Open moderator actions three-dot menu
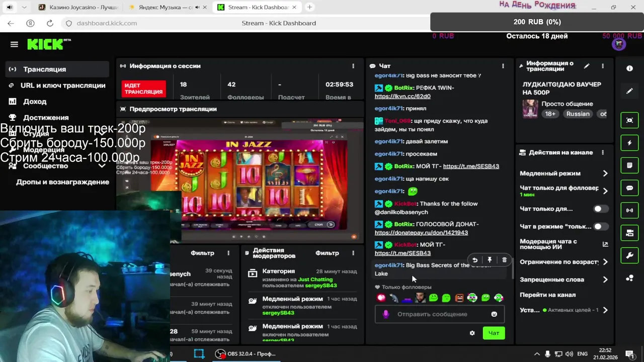The image size is (644, 362). click(x=353, y=253)
